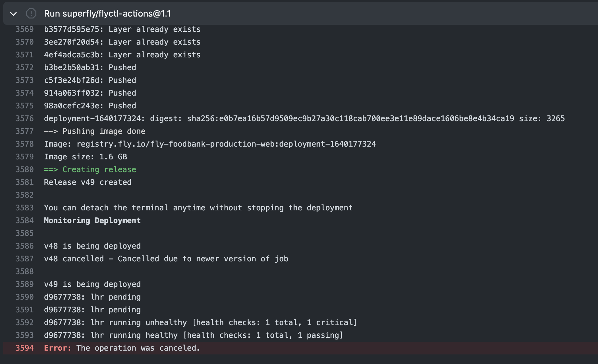The height and width of the screenshot is (364, 598).
Task: Select line number 3580 link
Action: point(25,170)
